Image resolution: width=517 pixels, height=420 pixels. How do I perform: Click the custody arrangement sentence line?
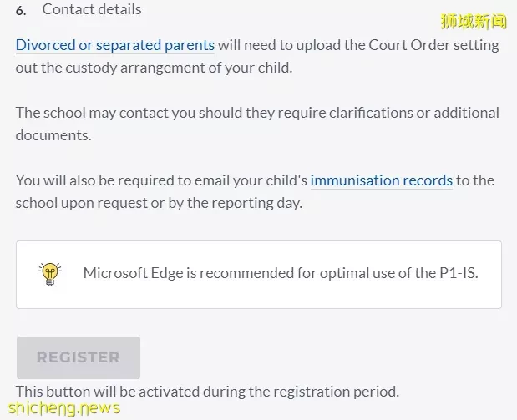154,68
